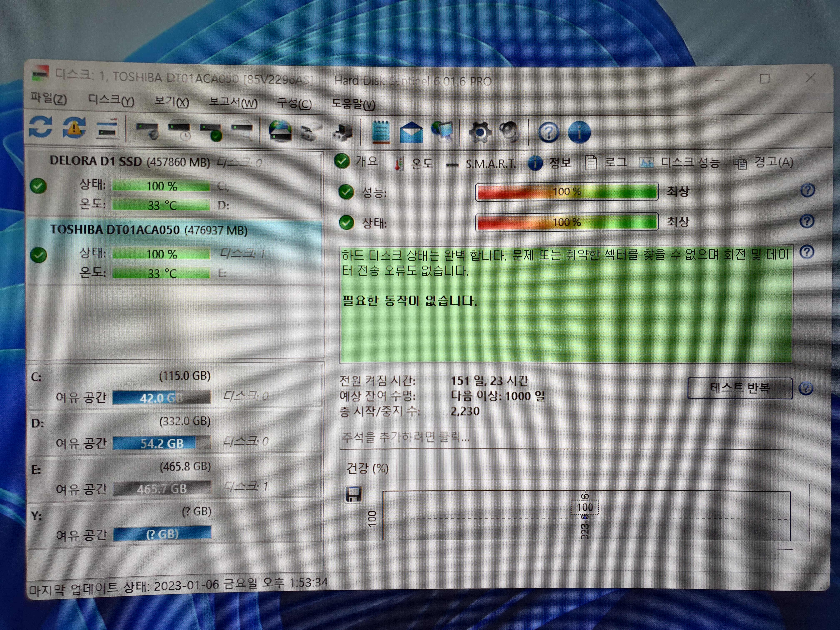This screenshot has width=840, height=630.
Task: Click the help icon beside 상태 health bar
Action: pyautogui.click(x=807, y=221)
